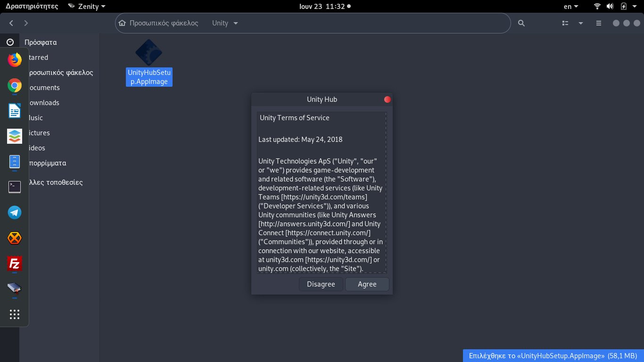Switch to list view icon
644x362 pixels.
[x=565, y=23]
